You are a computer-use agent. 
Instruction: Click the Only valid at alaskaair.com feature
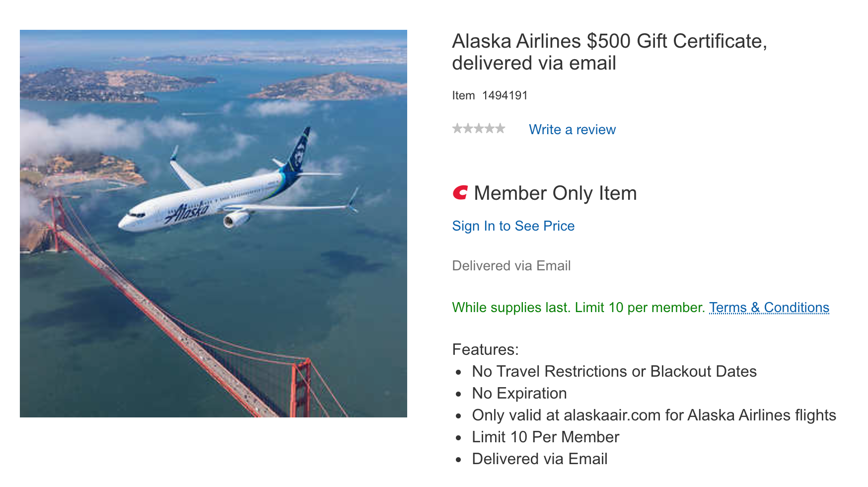(653, 415)
